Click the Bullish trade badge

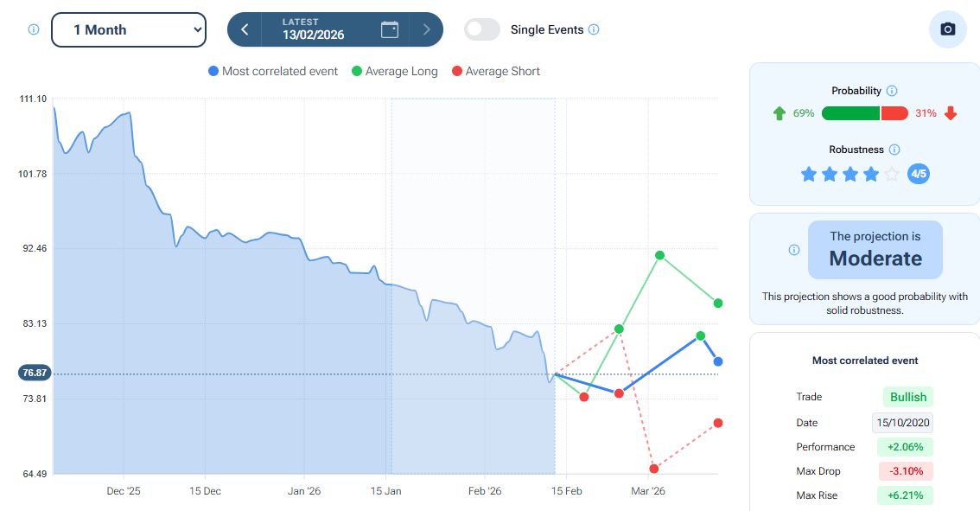click(x=908, y=397)
